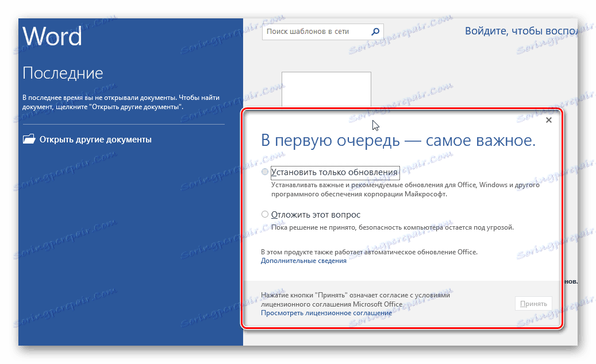
Task: Click 'Открыть другие документы' in the sidebar
Action: (95, 140)
